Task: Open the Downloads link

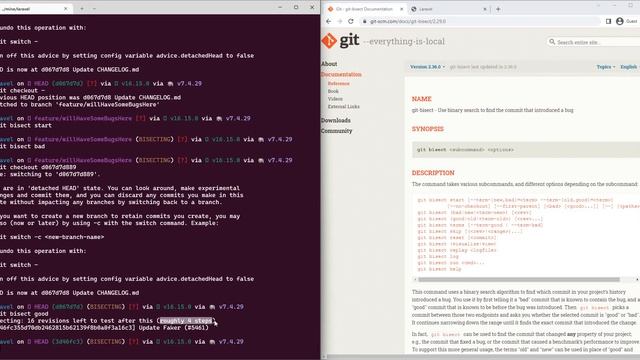Action: pos(336,120)
